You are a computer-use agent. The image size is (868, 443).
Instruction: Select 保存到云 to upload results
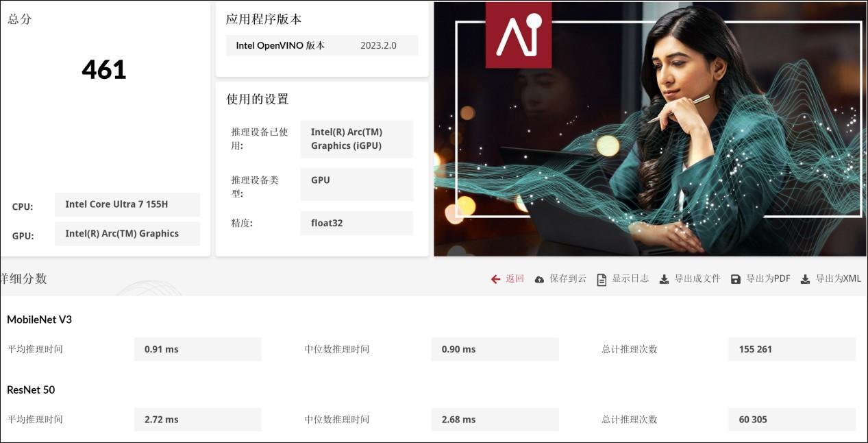pos(568,278)
